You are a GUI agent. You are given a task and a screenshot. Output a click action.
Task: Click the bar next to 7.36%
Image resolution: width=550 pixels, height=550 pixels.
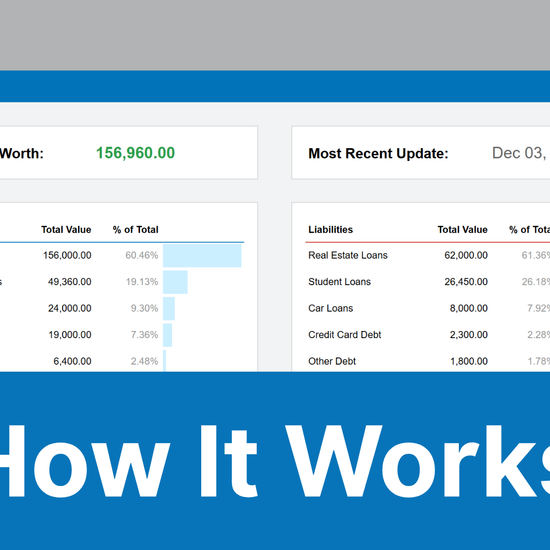[168, 335]
